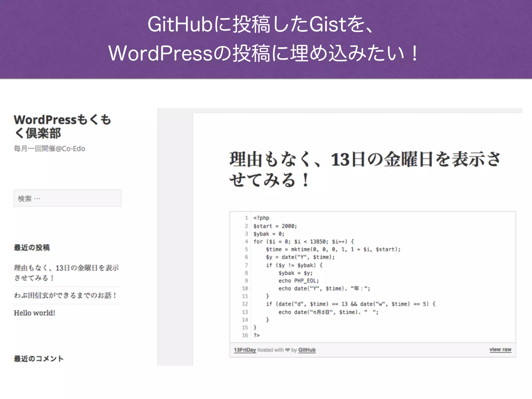This screenshot has height=399, width=532.
Task: Click the slide heading WordPressの投稿に埋め込みたい！
Action: [263, 54]
